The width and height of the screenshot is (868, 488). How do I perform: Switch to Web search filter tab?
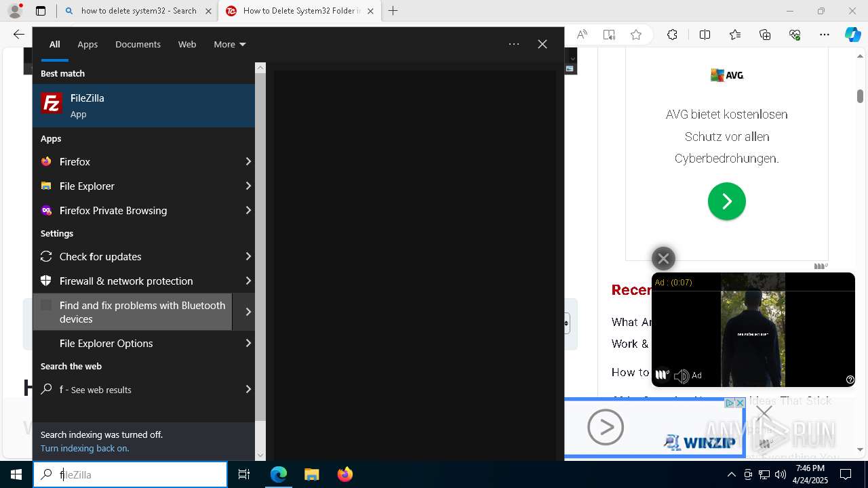point(187,44)
